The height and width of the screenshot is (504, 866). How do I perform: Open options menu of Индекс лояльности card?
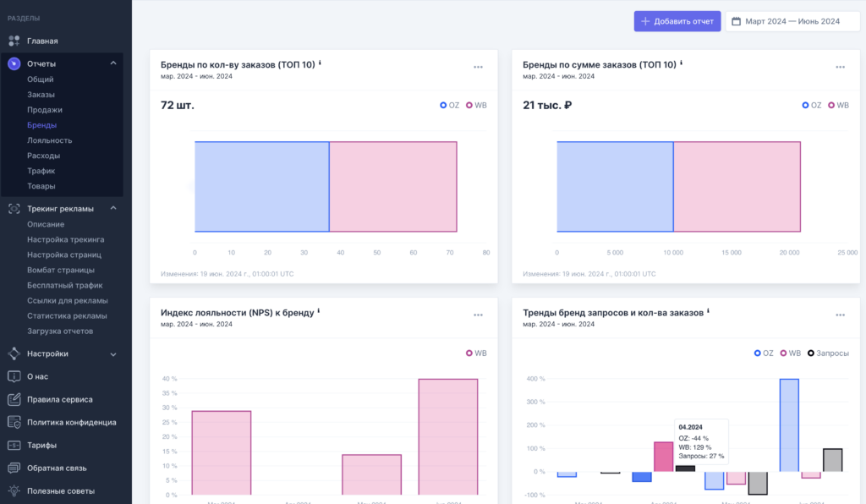pos(478,315)
